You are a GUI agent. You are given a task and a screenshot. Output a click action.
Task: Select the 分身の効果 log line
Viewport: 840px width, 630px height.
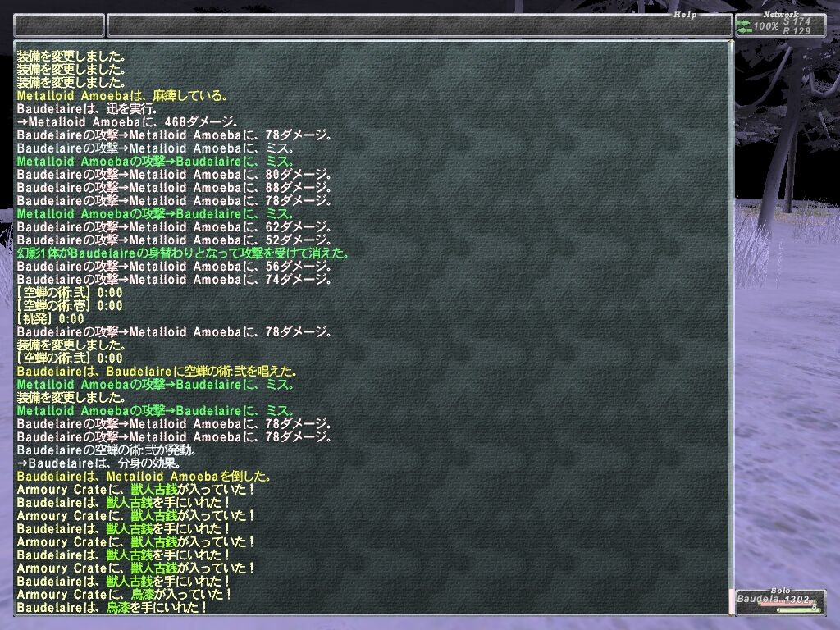pos(103,463)
